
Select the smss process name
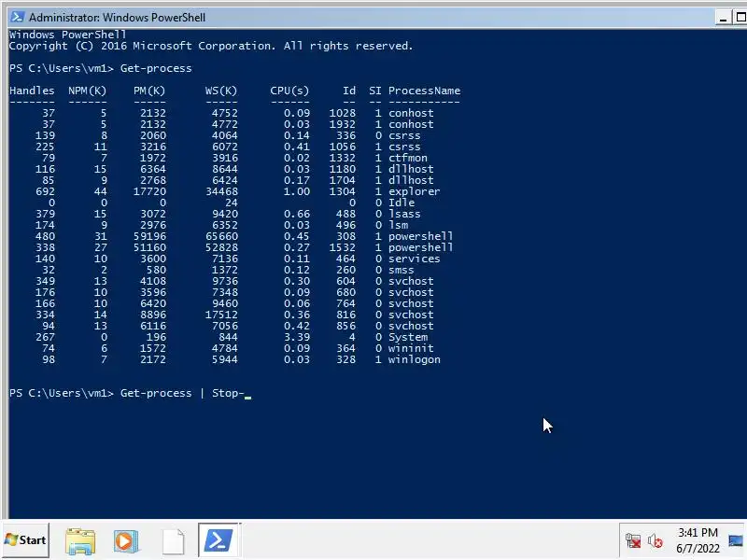click(402, 270)
